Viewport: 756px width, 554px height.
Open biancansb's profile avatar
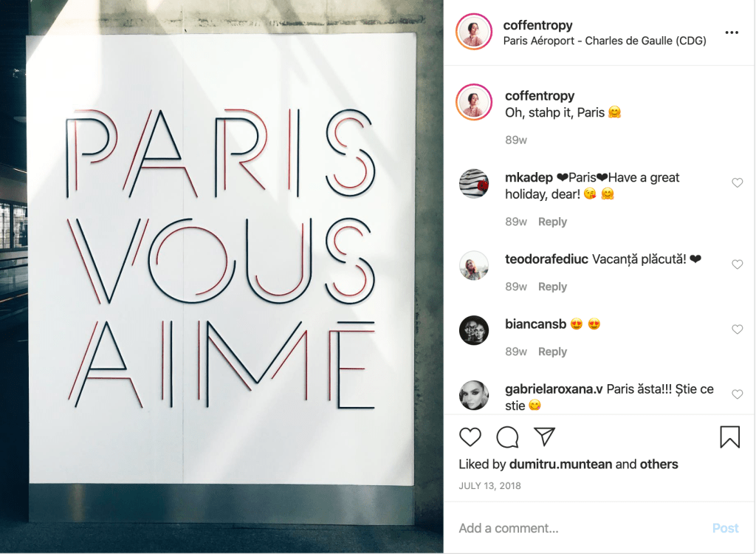pos(474,330)
